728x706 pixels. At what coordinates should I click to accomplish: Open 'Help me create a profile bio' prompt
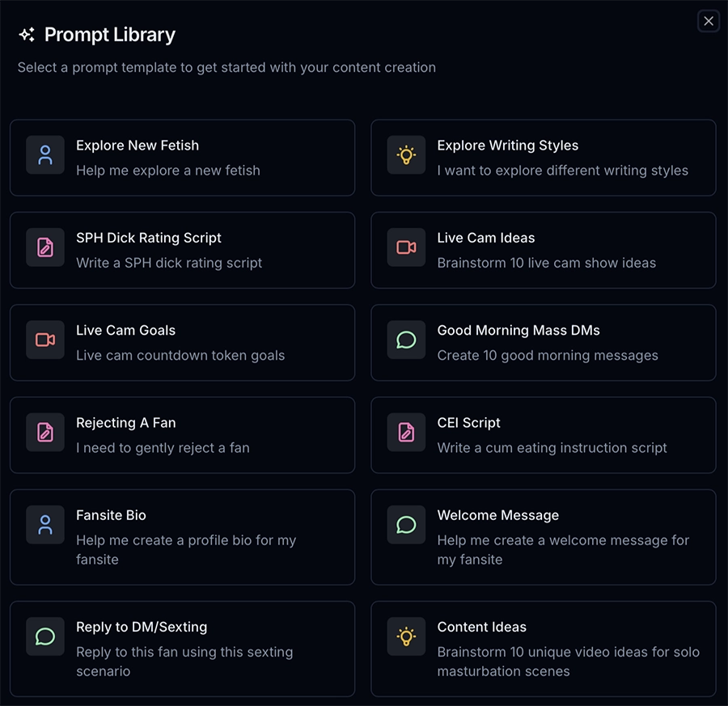[186, 540]
